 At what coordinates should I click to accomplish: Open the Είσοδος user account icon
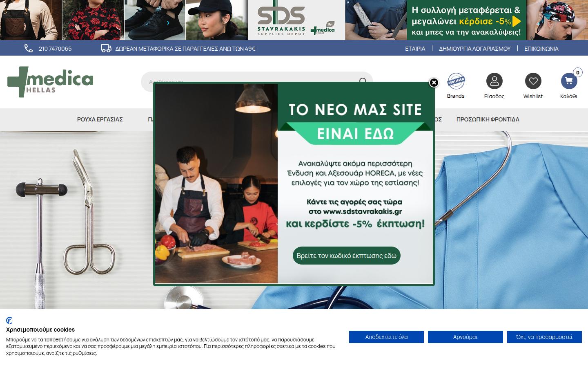pos(494,81)
